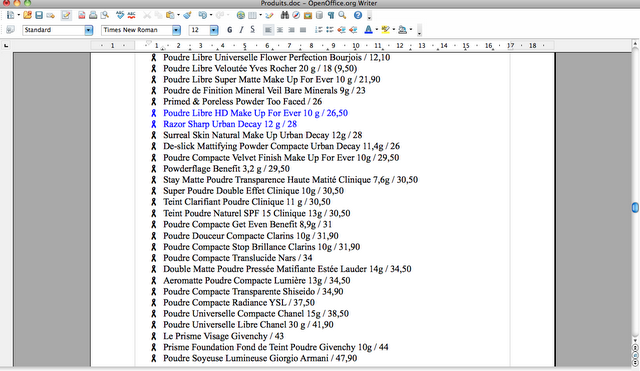Click the vertical scrollbar thumb
Image resolution: width=640 pixels, height=371 pixels.
point(635,207)
